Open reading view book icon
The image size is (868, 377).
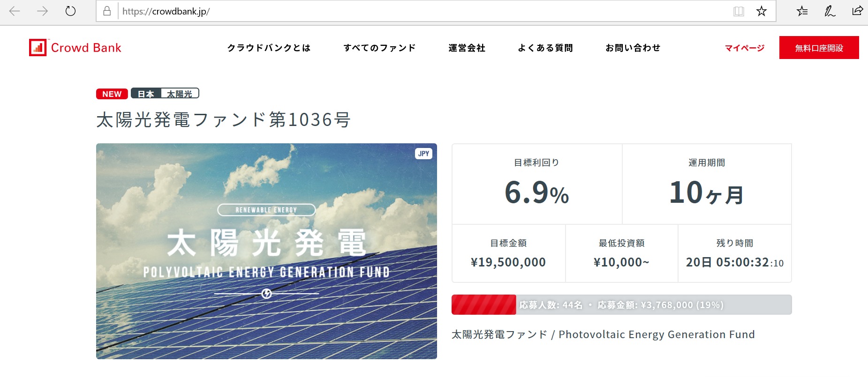coord(739,11)
